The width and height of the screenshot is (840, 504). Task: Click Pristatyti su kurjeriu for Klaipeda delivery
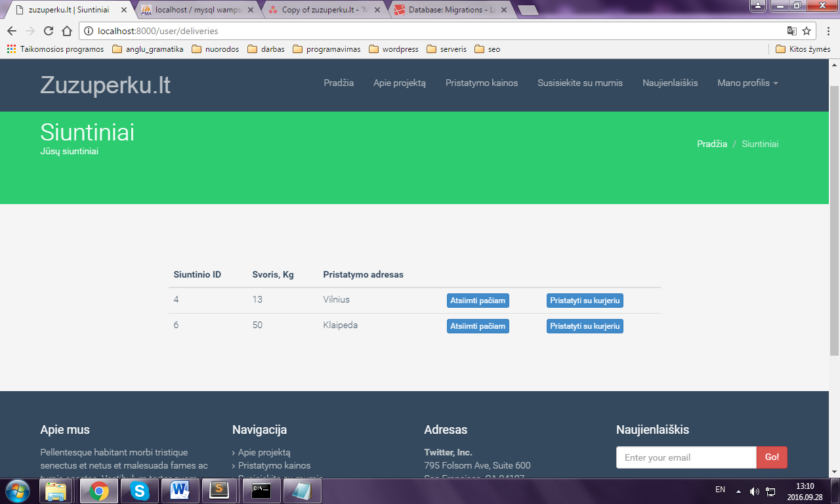pyautogui.click(x=585, y=326)
